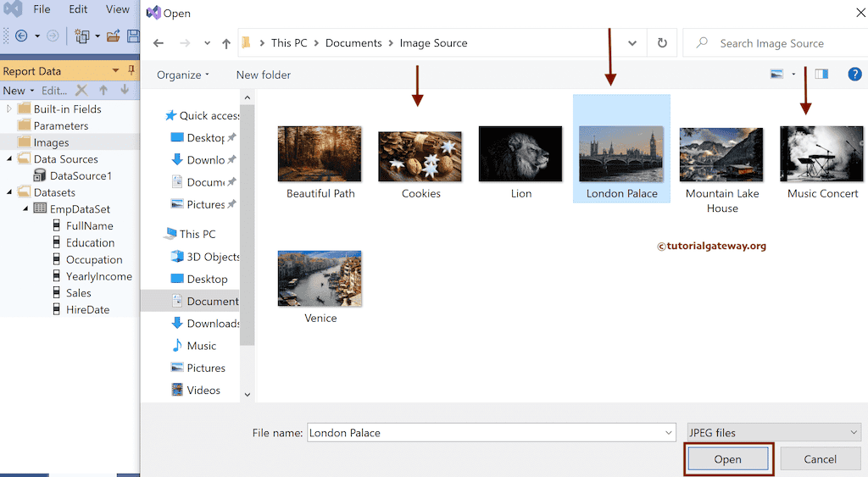The height and width of the screenshot is (477, 868).
Task: Open Report Data panel options dropdown
Action: pos(115,70)
